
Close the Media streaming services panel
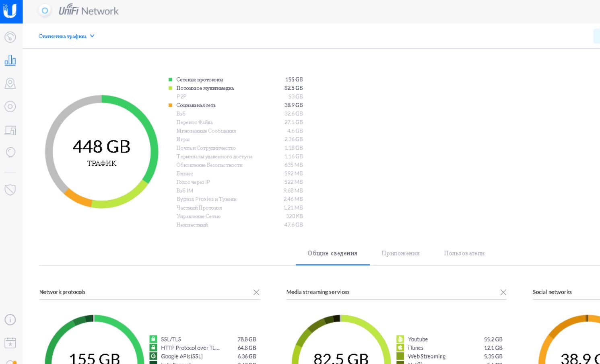503,292
